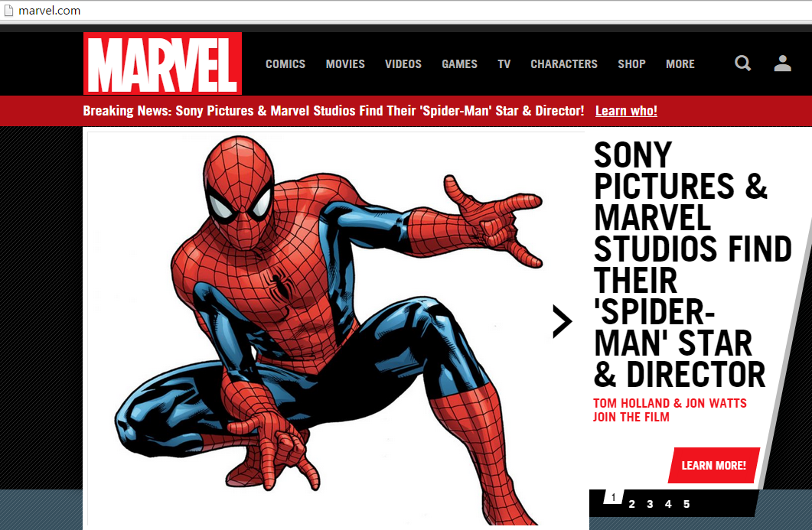Open the Videos menu
The height and width of the screenshot is (530, 812).
pos(403,64)
